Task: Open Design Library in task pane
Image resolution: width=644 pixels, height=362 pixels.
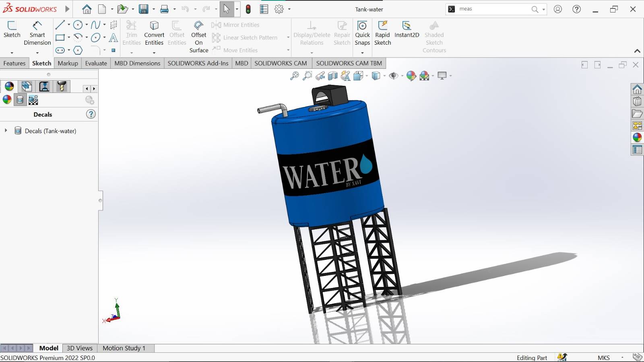Action: (x=637, y=101)
